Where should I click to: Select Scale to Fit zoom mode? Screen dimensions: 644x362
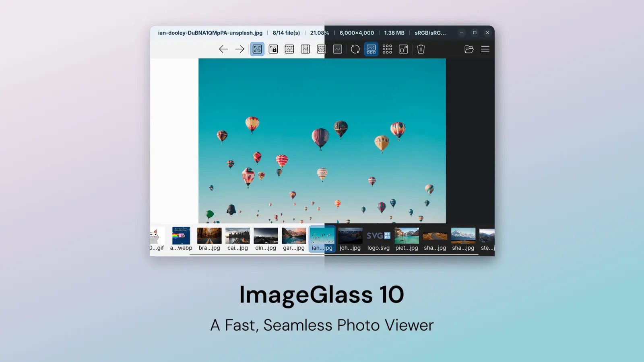[x=321, y=49]
